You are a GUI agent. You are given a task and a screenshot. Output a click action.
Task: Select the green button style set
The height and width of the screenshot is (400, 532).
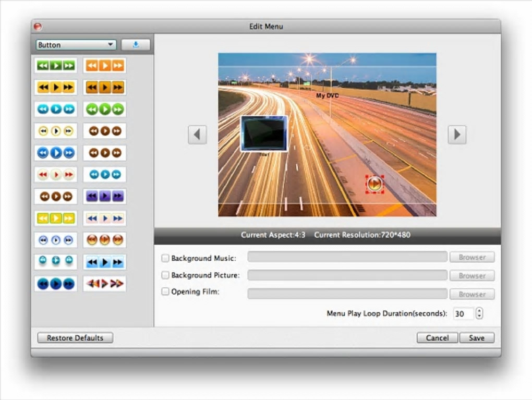[56, 66]
